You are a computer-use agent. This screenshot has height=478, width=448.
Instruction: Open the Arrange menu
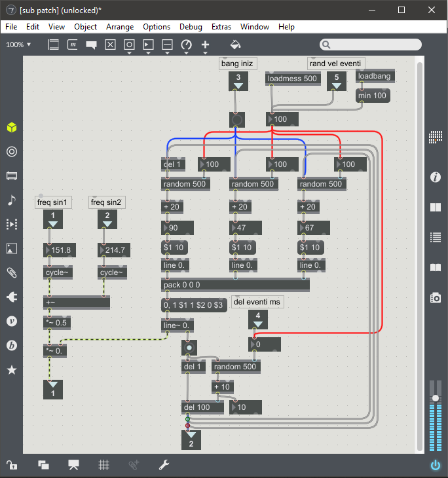(x=120, y=27)
